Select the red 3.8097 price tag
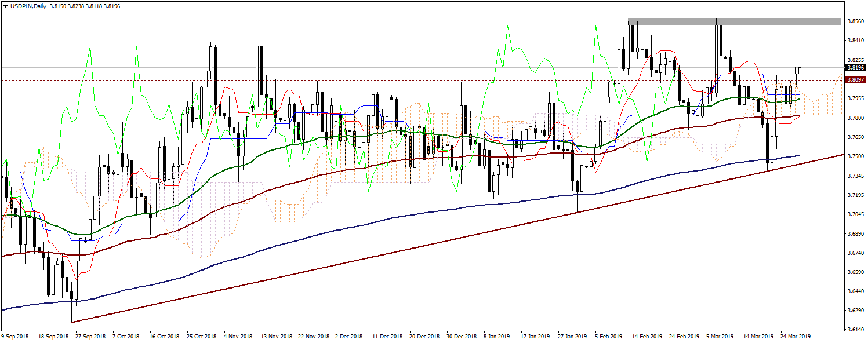Image resolution: width=868 pixels, height=343 pixels. tap(855, 80)
